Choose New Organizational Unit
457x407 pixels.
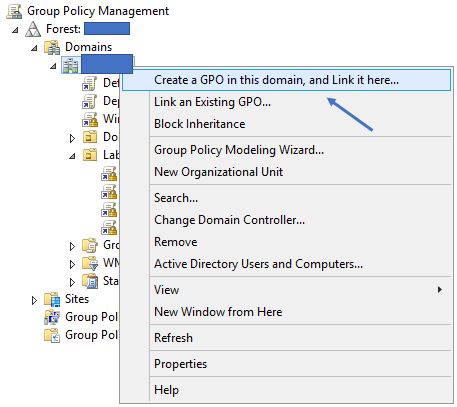tap(286, 172)
